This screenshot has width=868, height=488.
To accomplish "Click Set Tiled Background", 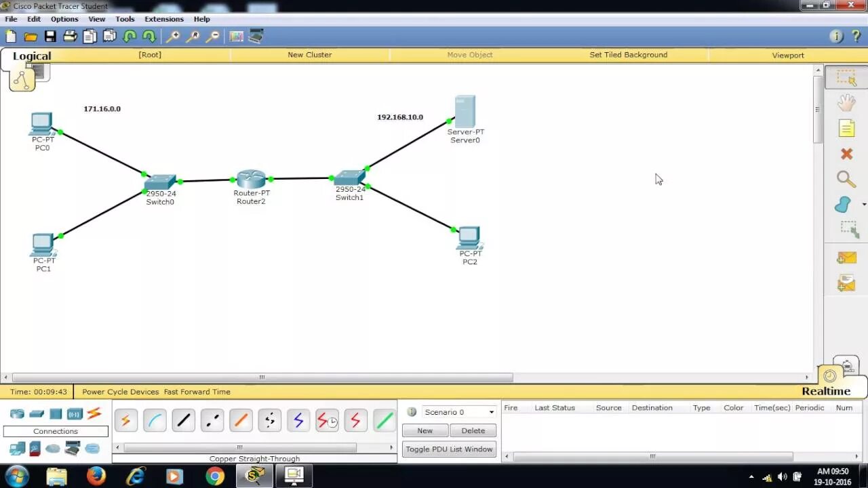I will click(x=629, y=55).
